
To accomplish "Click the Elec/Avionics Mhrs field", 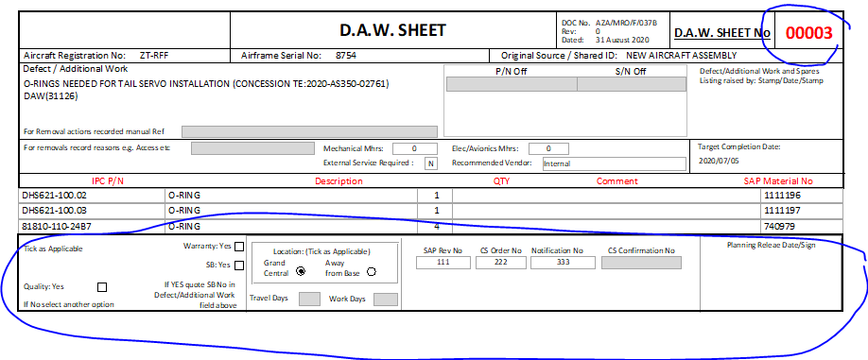I will pos(548,148).
